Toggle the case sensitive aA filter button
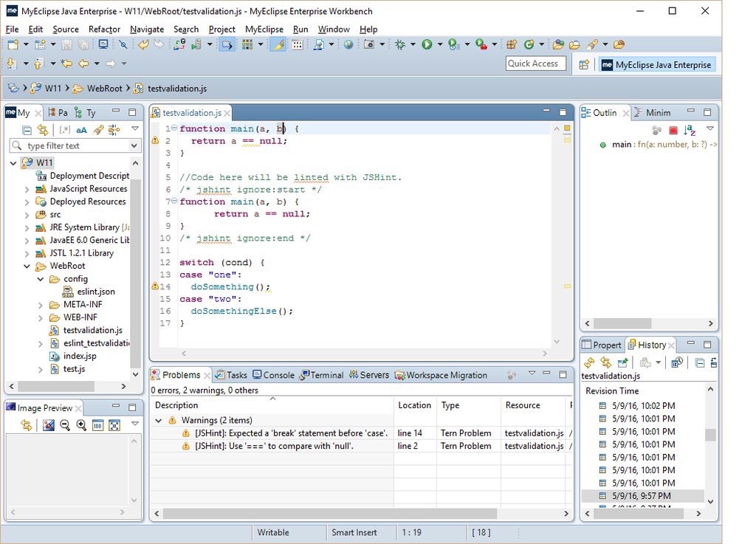This screenshot has width=756, height=544. 81,130
